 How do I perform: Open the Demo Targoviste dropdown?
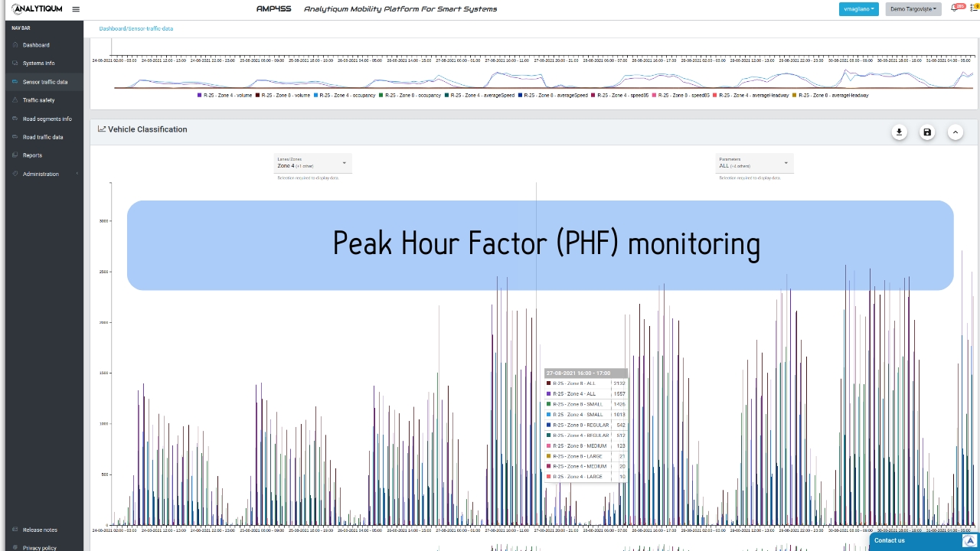tap(913, 9)
